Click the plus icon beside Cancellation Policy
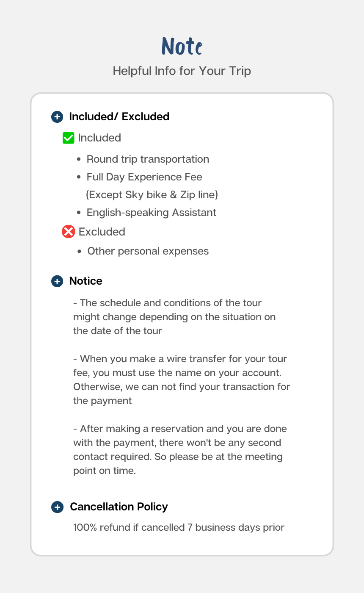The height and width of the screenshot is (593, 364). click(x=57, y=507)
